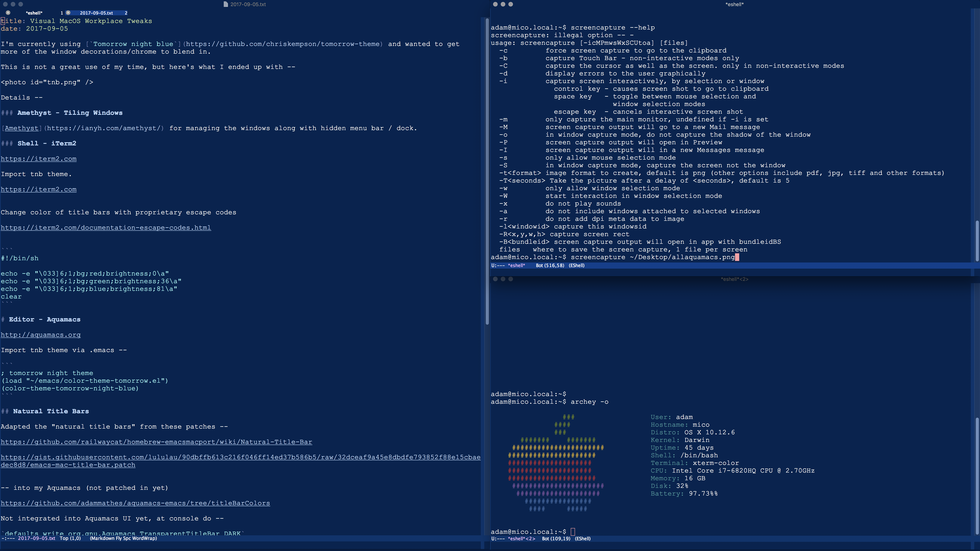Click '(color-theme-tomorrow-night-blue)' line

[x=70, y=389]
